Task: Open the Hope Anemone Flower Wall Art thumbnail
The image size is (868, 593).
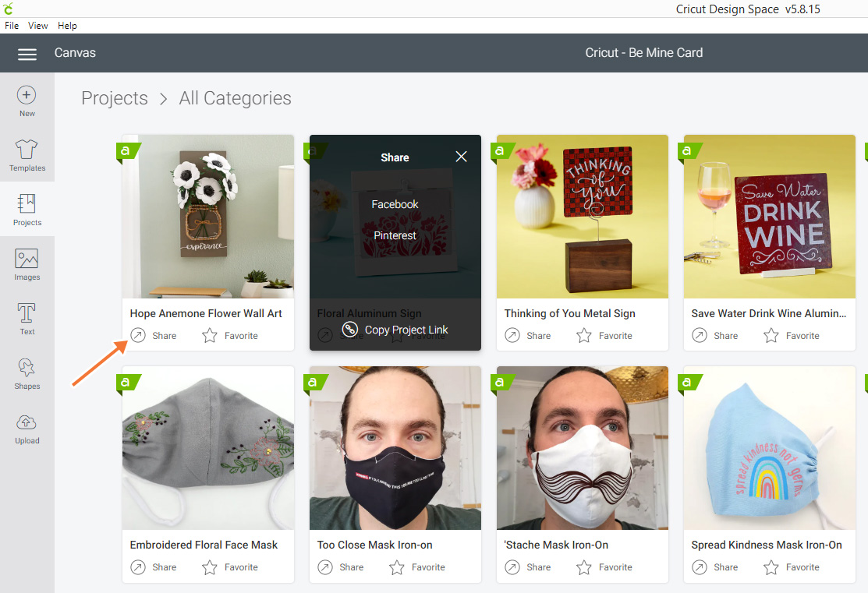Action: coord(208,217)
